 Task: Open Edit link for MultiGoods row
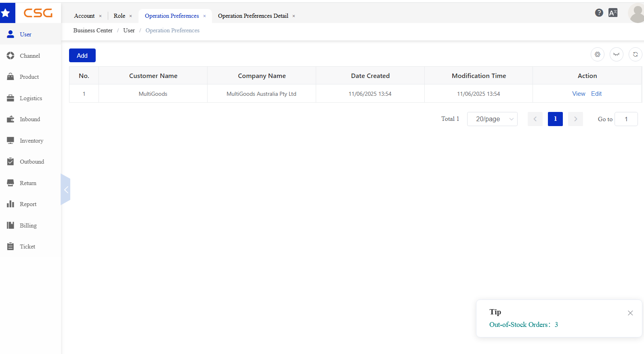pyautogui.click(x=596, y=93)
